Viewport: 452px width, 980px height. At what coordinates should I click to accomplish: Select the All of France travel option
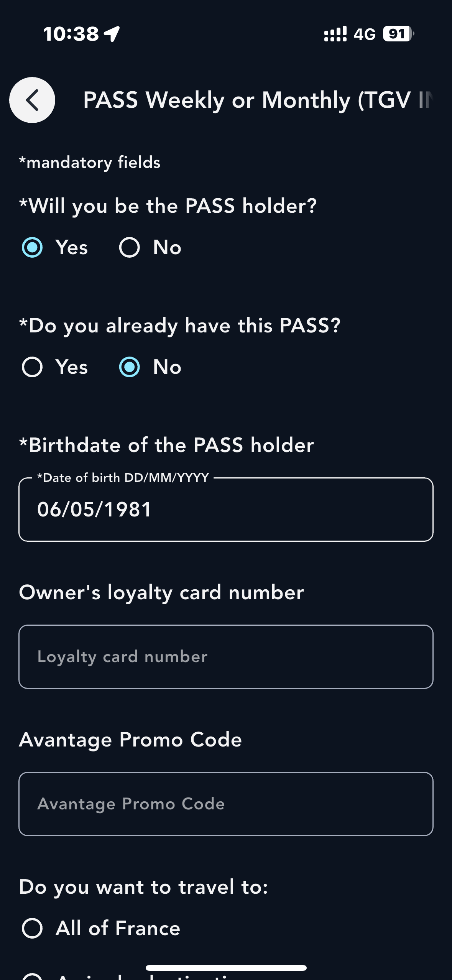pyautogui.click(x=32, y=928)
